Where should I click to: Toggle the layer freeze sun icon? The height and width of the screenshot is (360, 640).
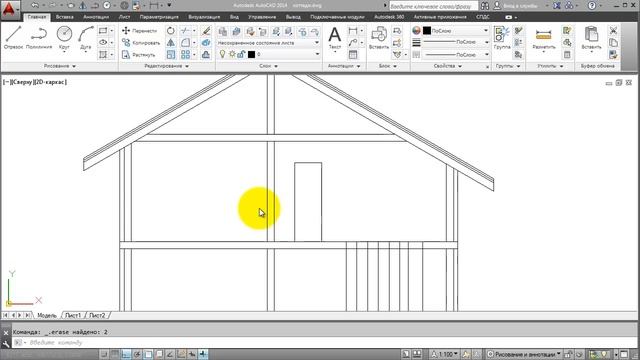pyautogui.click(x=232, y=54)
